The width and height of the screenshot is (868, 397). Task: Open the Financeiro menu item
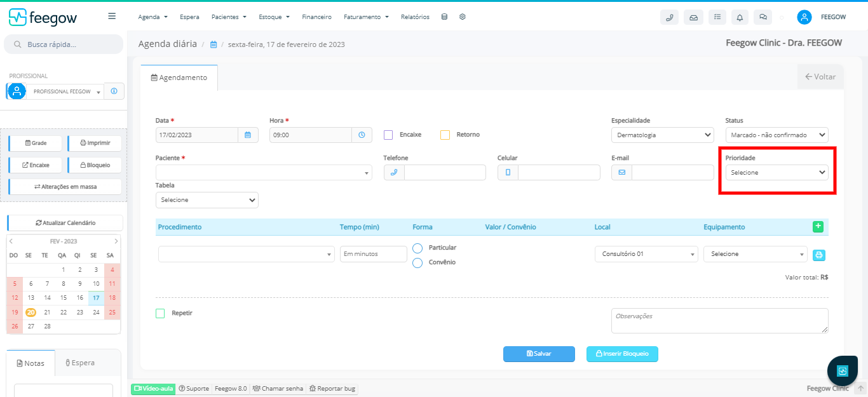pos(316,17)
